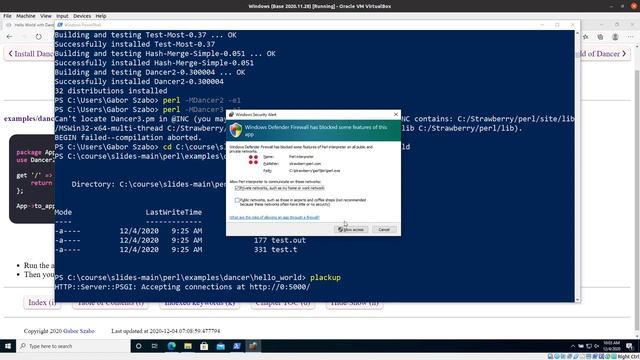Go to next slide of Dancer
Screen dimensions: 640x360
coord(604,54)
